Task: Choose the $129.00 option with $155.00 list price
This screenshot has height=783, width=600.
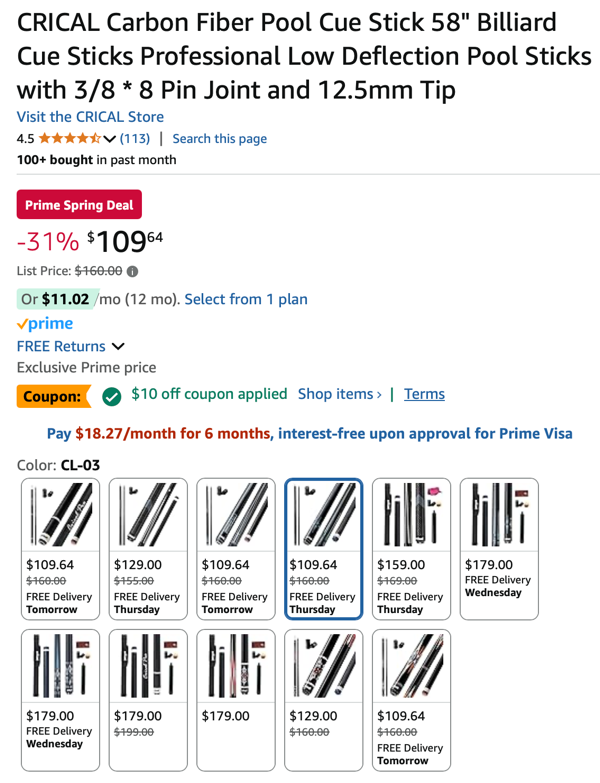Action: (x=148, y=548)
